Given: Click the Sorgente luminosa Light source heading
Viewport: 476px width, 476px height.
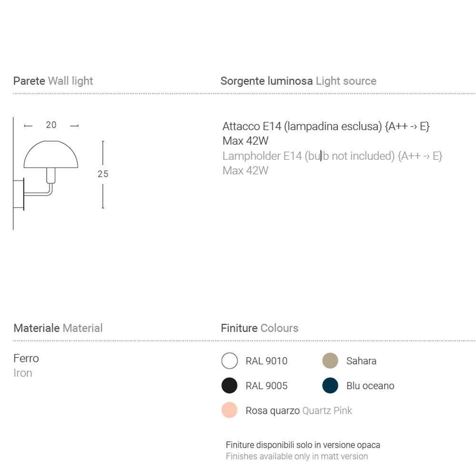Looking at the screenshot, I should (298, 81).
